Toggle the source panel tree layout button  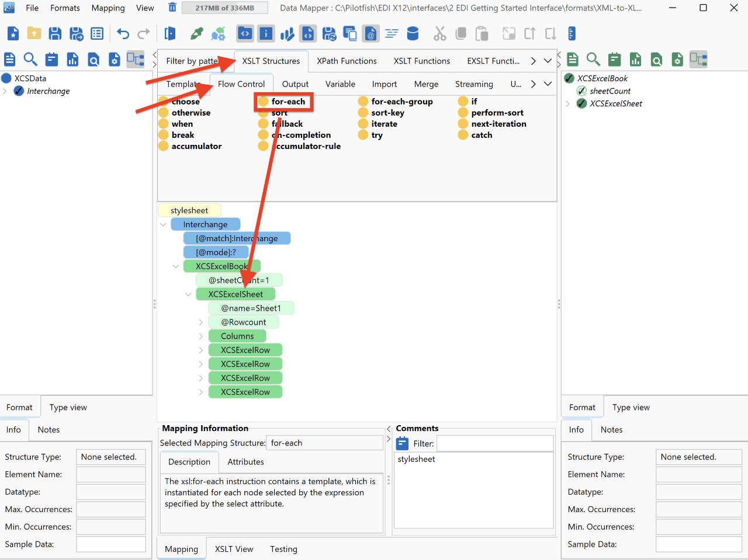pyautogui.click(x=136, y=59)
